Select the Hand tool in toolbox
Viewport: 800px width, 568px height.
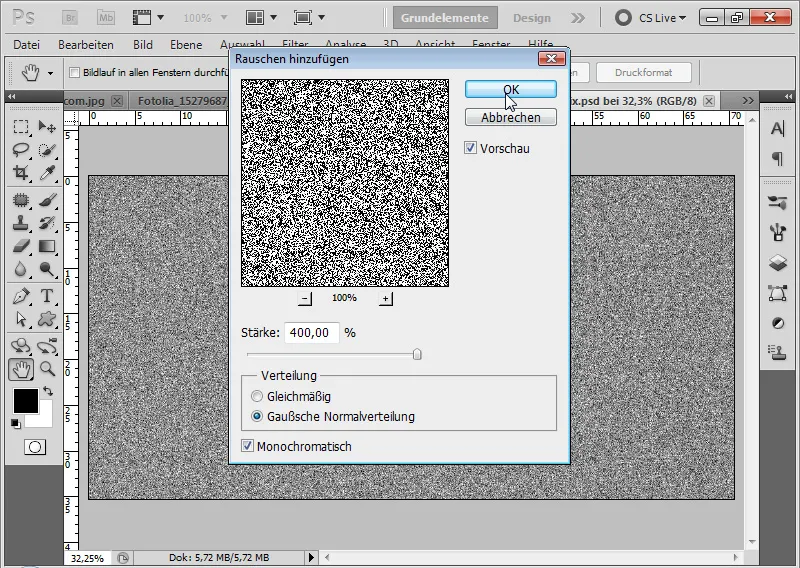(x=21, y=369)
